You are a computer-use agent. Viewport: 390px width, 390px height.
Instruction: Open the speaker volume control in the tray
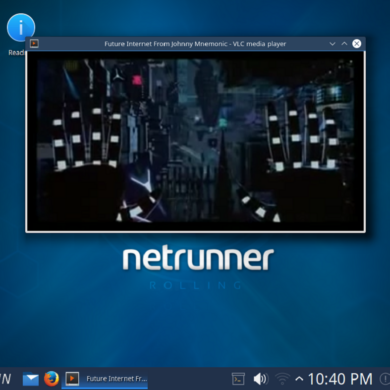click(x=260, y=379)
